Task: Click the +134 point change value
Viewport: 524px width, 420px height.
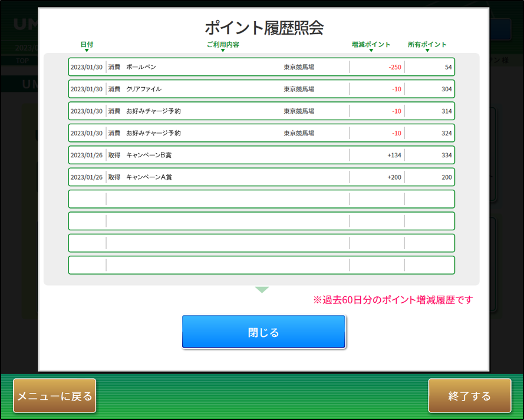Action: point(394,156)
